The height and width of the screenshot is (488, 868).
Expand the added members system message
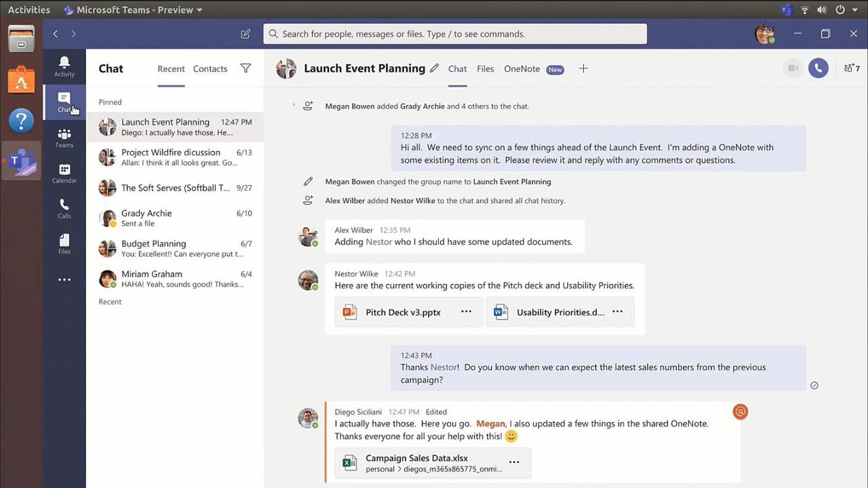(294, 106)
